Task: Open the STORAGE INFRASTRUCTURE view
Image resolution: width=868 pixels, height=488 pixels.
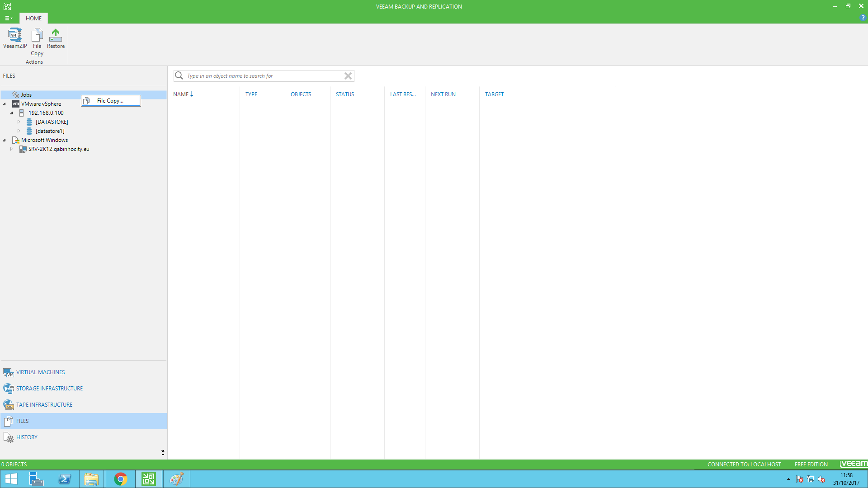Action: click(x=84, y=389)
